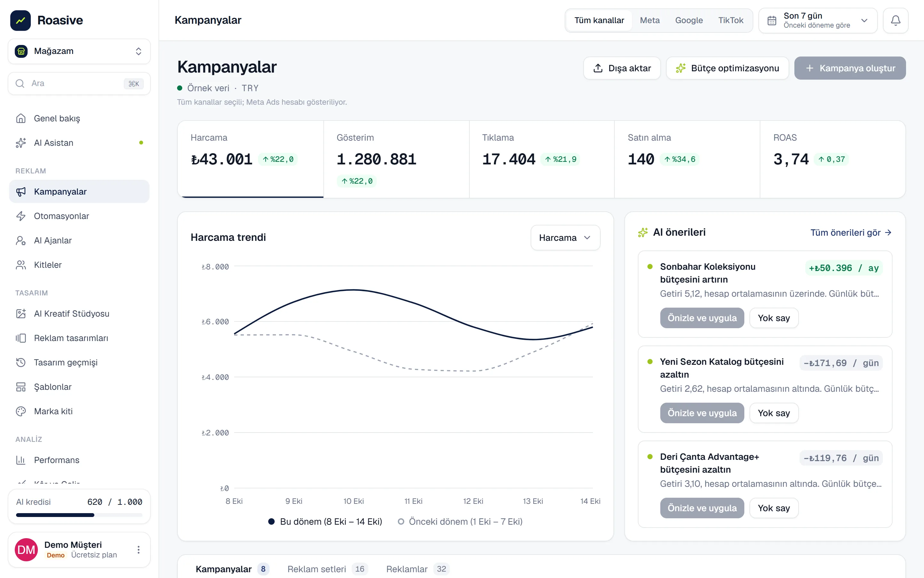The height and width of the screenshot is (578, 924).
Task: Click the AI kredisi progress bar
Action: point(79,515)
